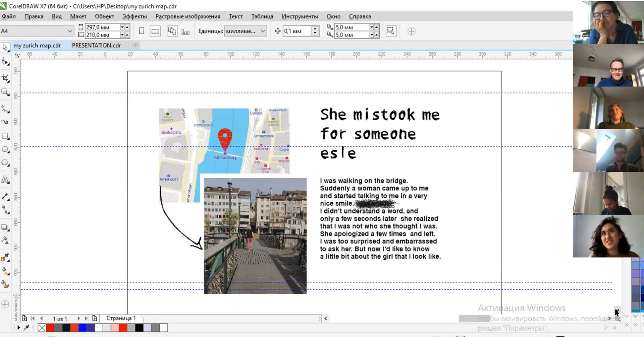Select the Text tool

[5, 180]
